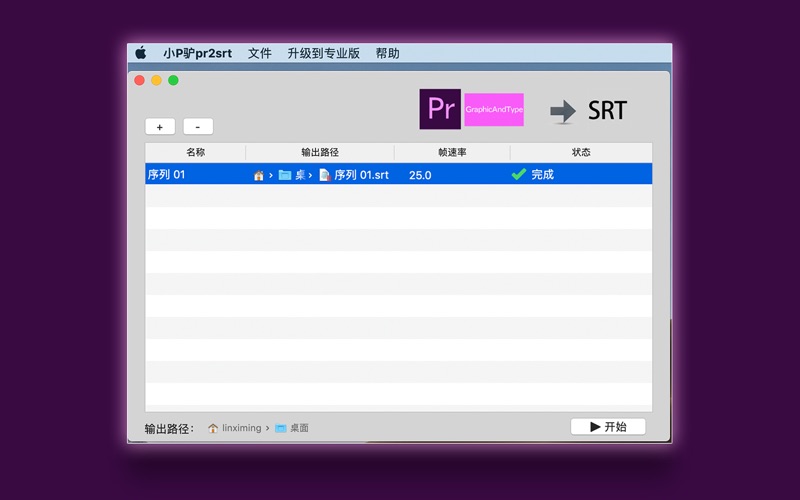Click the Premiere Pr logo icon
This screenshot has width=800, height=500.
[x=440, y=109]
